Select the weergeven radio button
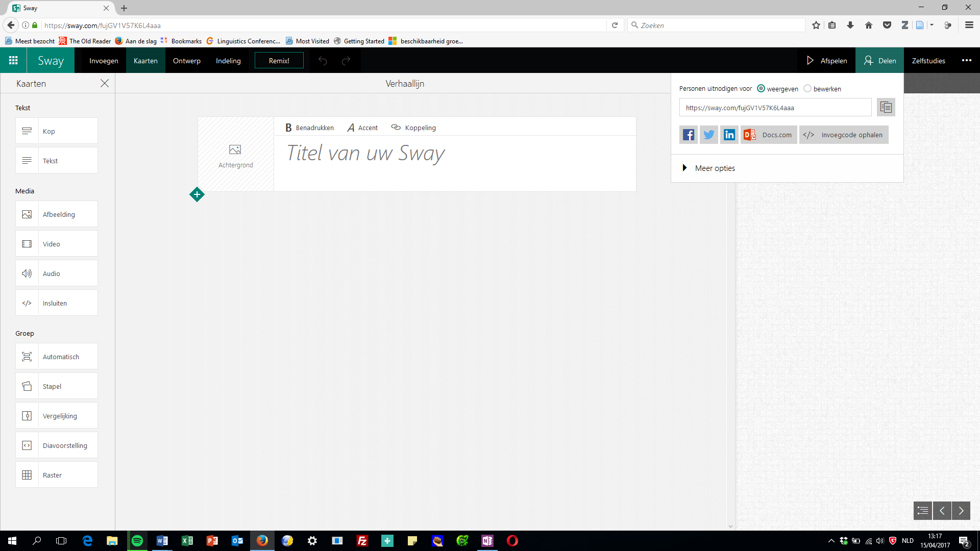 pos(761,89)
